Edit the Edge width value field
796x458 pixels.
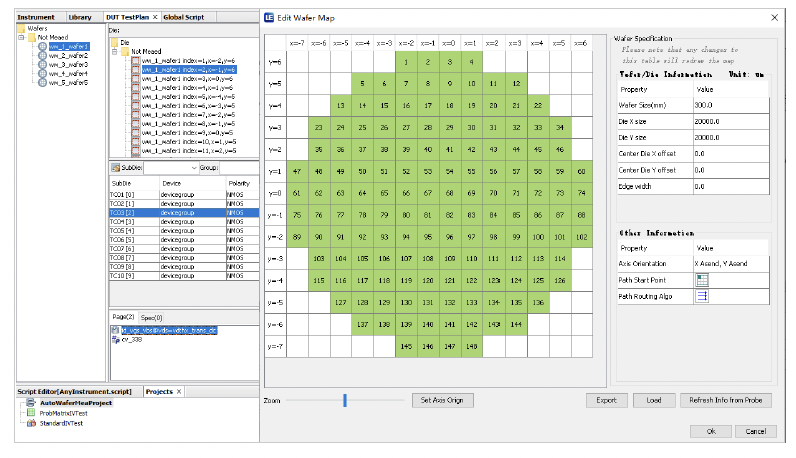[x=731, y=186]
